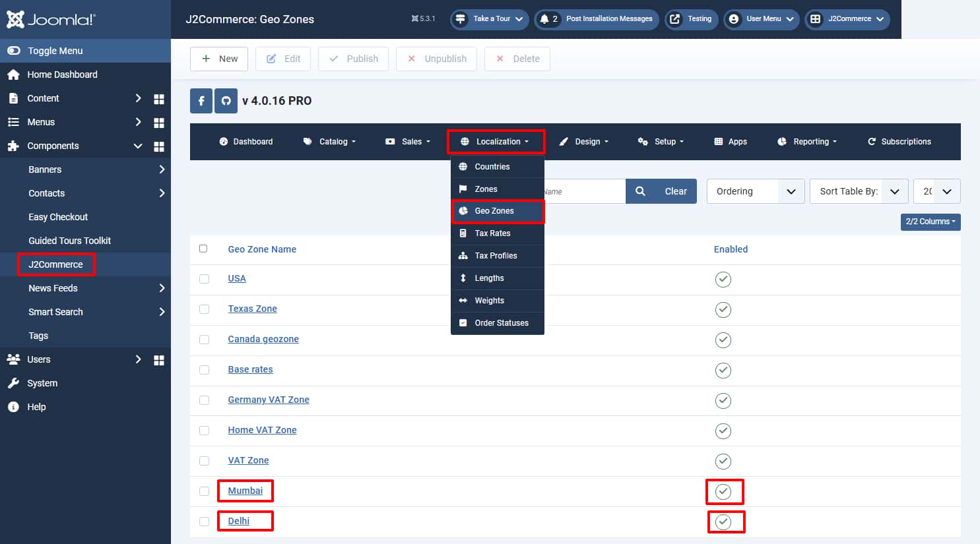This screenshot has width=980, height=544.
Task: Expand the Take a Tour dropdown
Action: tap(490, 19)
